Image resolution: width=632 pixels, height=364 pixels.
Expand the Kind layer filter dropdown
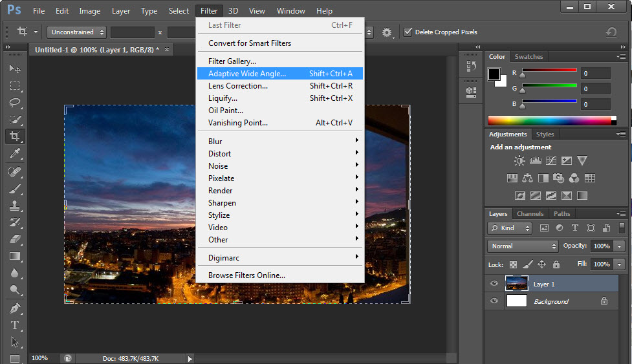pos(510,228)
